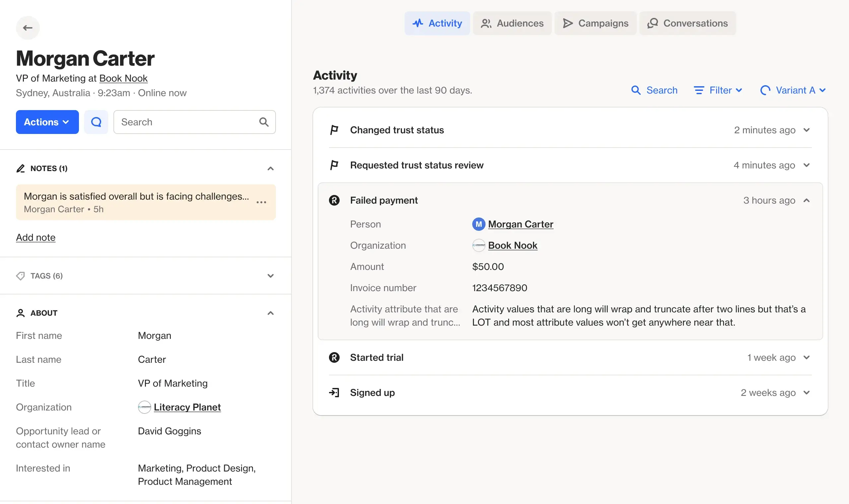Expand the Changed trust status chevron

click(x=807, y=130)
